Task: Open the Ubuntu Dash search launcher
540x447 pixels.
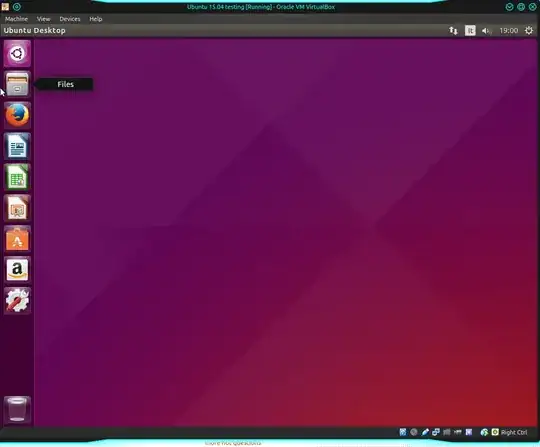Action: (x=17, y=53)
